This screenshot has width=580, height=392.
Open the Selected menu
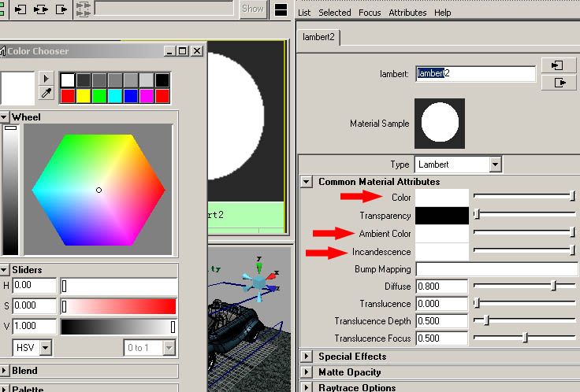click(335, 13)
